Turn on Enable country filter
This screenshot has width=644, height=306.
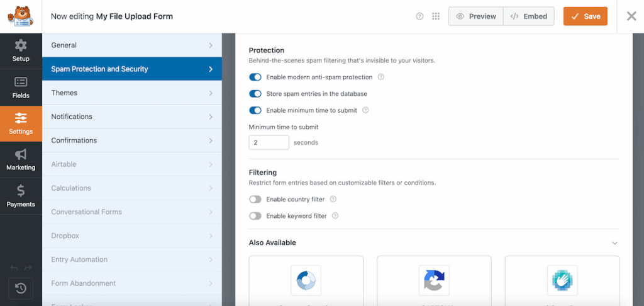click(255, 199)
